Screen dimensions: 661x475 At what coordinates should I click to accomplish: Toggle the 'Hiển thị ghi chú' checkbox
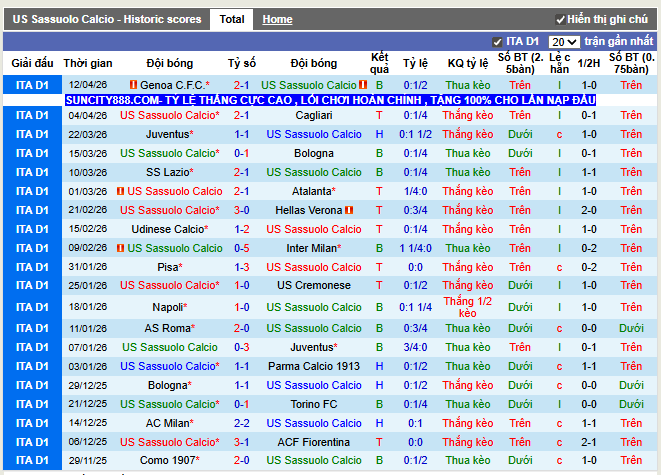(560, 19)
